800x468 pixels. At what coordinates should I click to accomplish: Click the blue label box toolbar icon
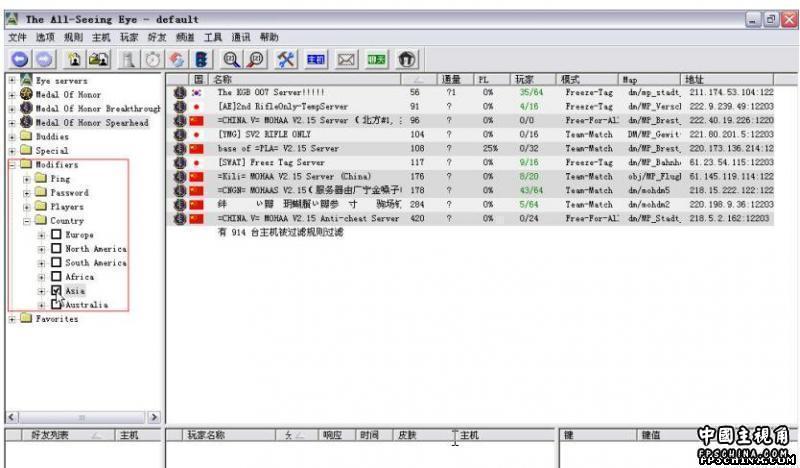(x=316, y=60)
